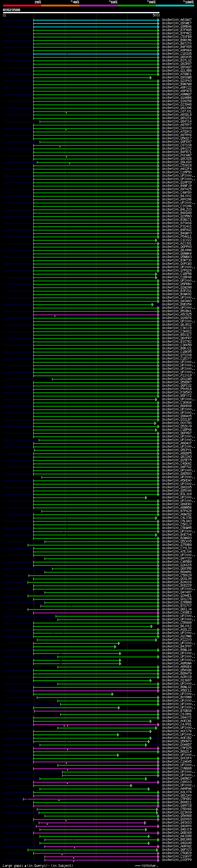Click the red 20% identity legend segment
Screen dimensions: 197x868
tap(22, 6)
